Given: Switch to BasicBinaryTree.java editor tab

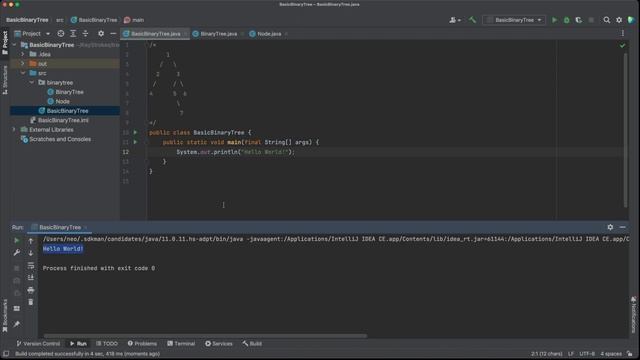Looking at the screenshot, I should [155, 34].
